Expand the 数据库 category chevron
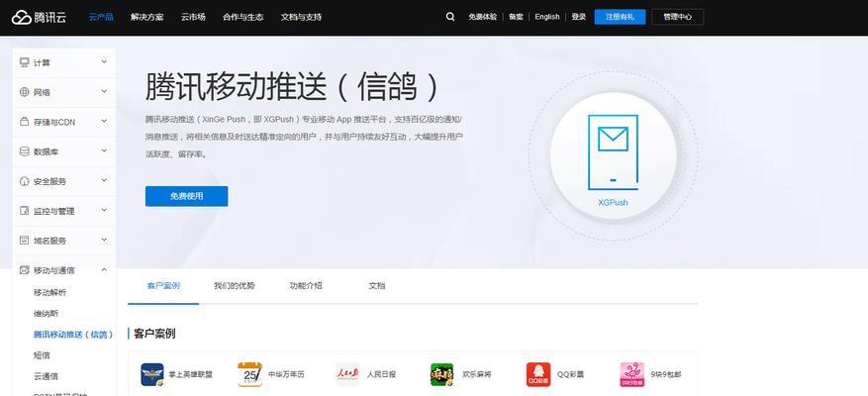 tap(104, 150)
